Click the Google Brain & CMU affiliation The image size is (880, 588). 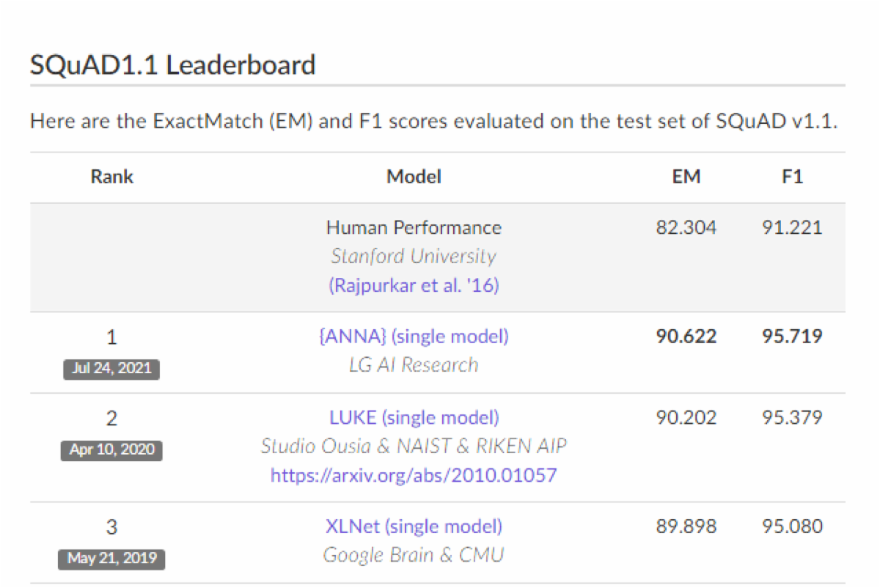(x=414, y=555)
